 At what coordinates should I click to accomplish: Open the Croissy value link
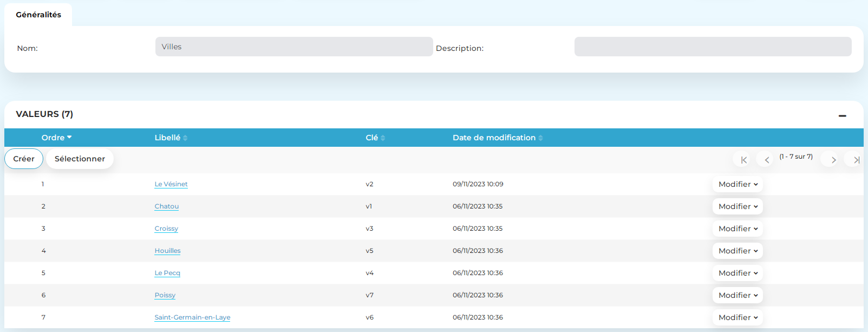(166, 229)
